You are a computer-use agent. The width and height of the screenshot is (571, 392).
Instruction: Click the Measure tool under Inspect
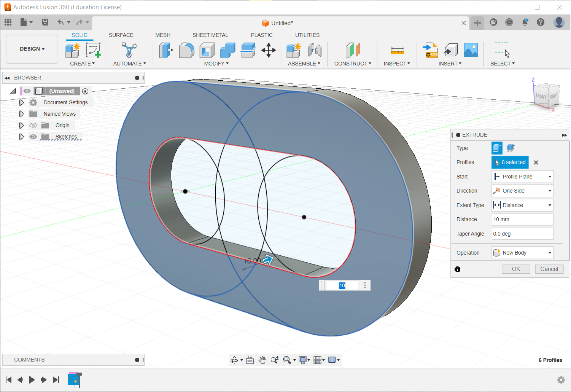pos(397,50)
